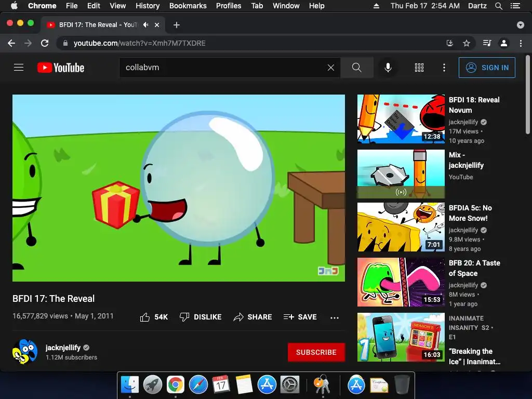Open BFDIA 5c: No More Snow! title
Image resolution: width=532 pixels, height=399 pixels.
[x=470, y=213]
